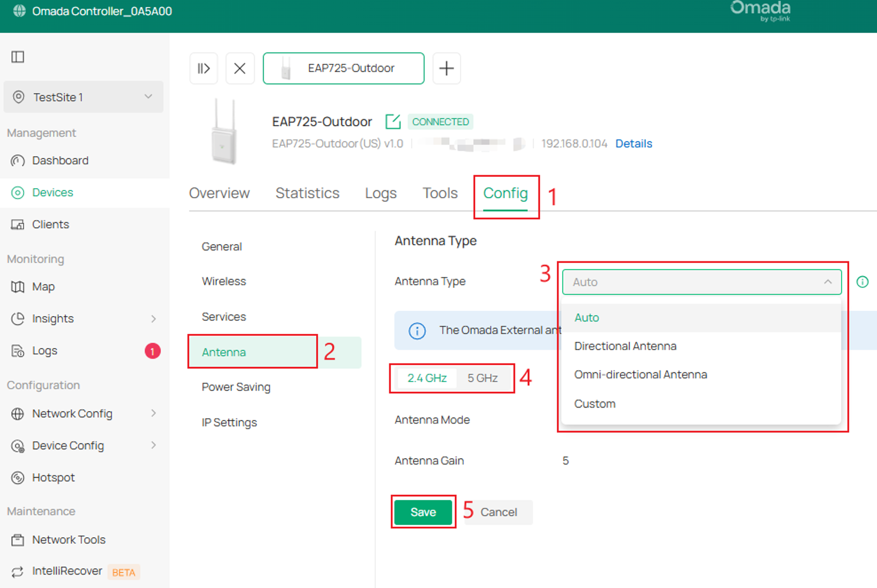Click the Details link for EAP725-Outdoor
This screenshot has width=877, height=588.
pos(633,143)
